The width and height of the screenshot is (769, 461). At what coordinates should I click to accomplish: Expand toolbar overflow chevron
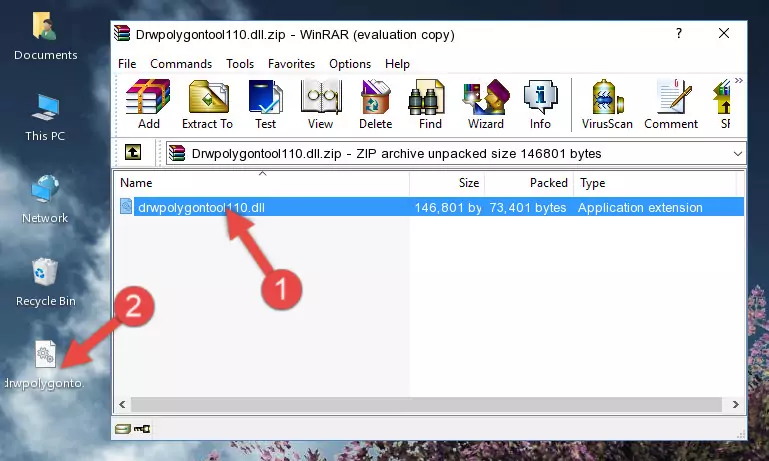pyautogui.click(x=739, y=80)
